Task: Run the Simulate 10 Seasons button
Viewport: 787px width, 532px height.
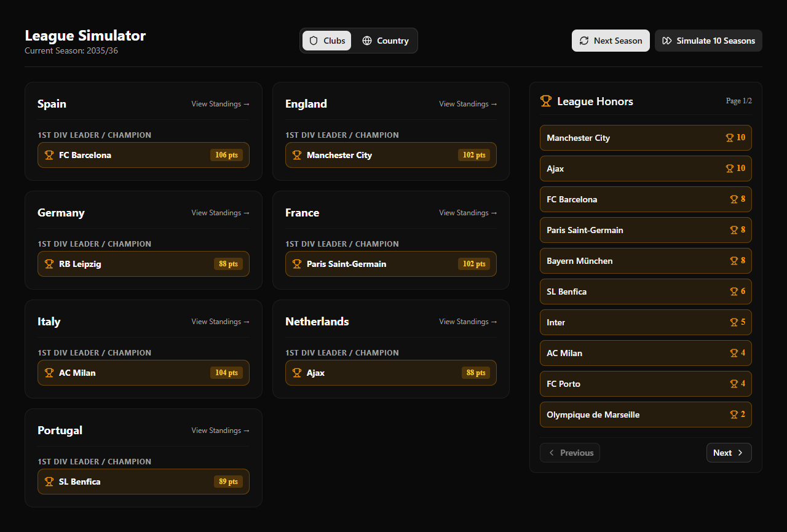Action: point(708,41)
